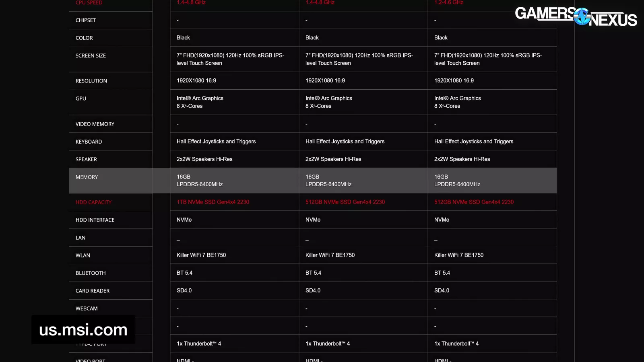This screenshot has height=362, width=644.
Task: Click the 1.2-4.6 GHz CPU speed value
Action: tap(449, 2)
